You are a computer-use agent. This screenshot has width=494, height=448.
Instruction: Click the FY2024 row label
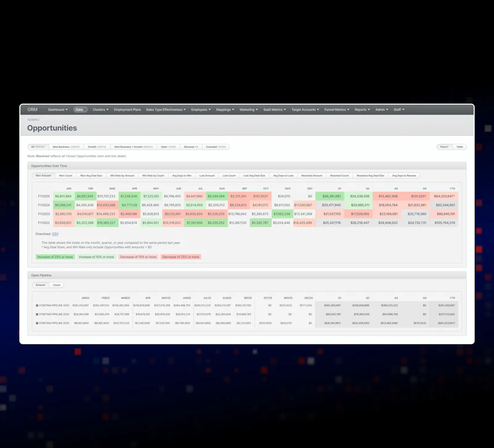[44, 205]
